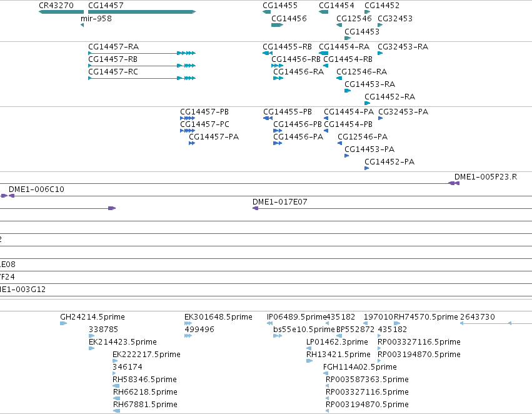Open transcript CG14456-RA label
Image resolution: width=532 pixels, height=414 pixels.
299,72
